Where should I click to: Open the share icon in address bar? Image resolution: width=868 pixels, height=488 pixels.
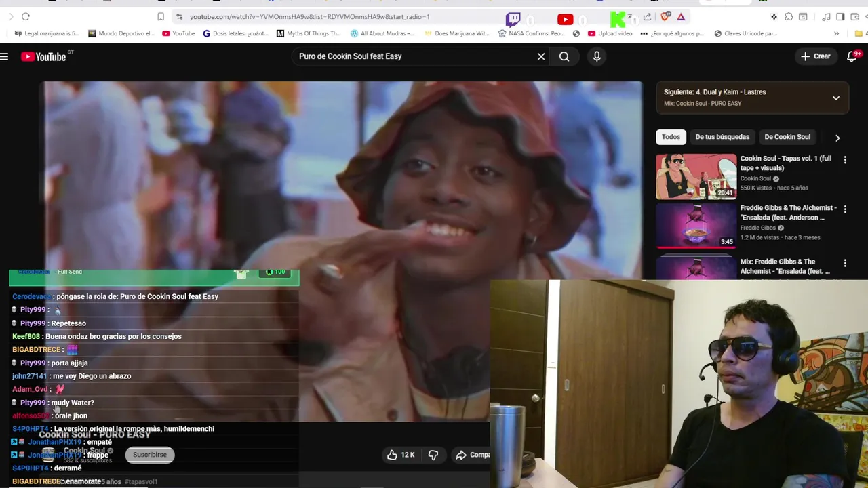648,16
